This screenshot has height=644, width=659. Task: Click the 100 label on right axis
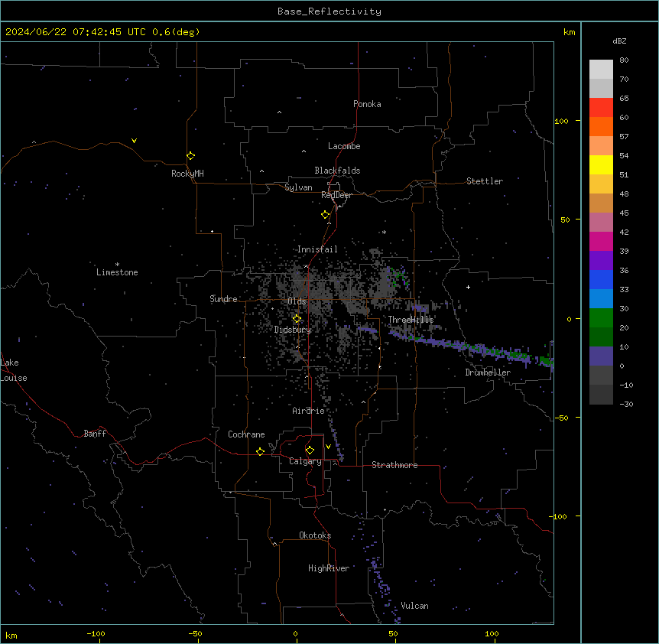click(561, 121)
